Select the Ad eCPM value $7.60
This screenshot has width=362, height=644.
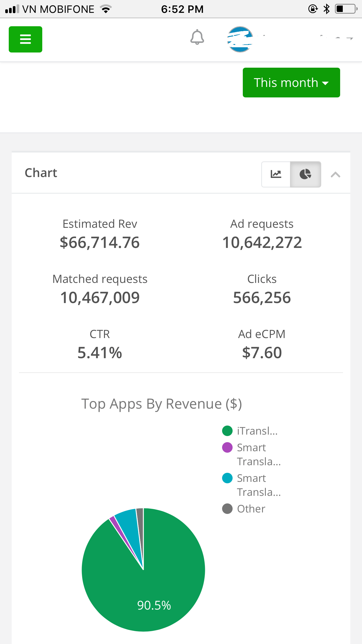tap(262, 353)
